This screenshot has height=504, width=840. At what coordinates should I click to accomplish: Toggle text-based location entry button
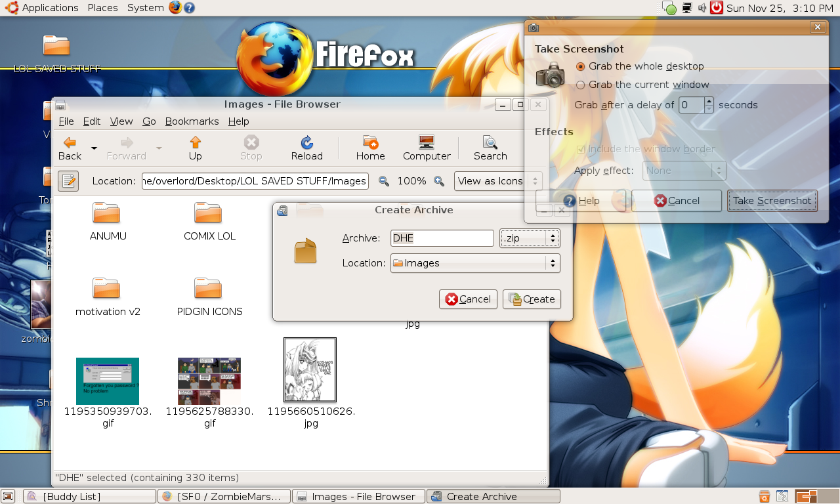pos(68,181)
